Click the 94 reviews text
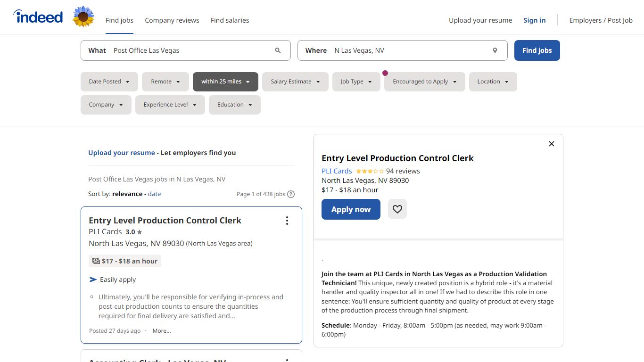Screen dimensions: 644x362 pyautogui.click(x=403, y=171)
